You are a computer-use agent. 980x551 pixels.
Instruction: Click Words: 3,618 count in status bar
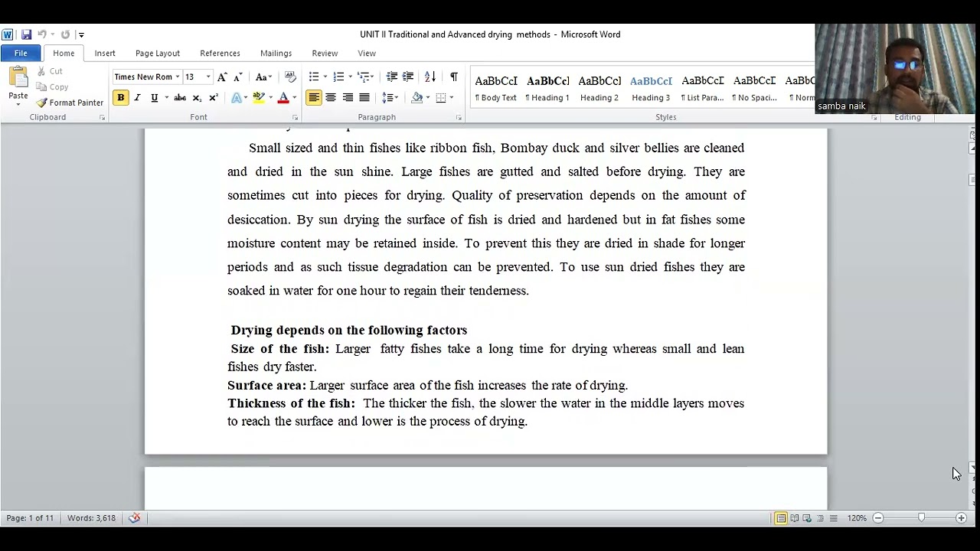[91, 518]
